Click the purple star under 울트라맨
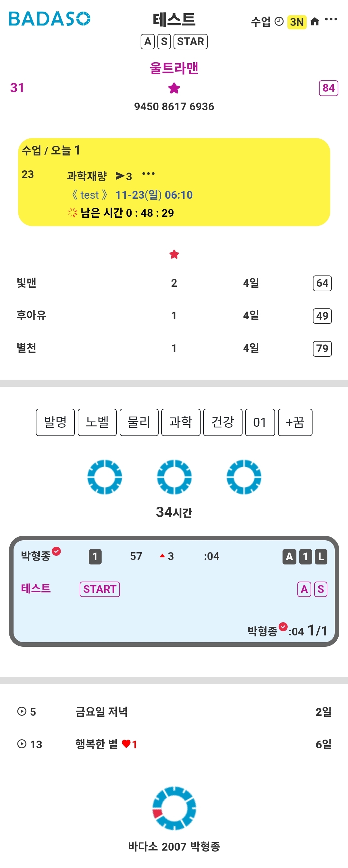348x868 pixels. pyautogui.click(x=174, y=88)
